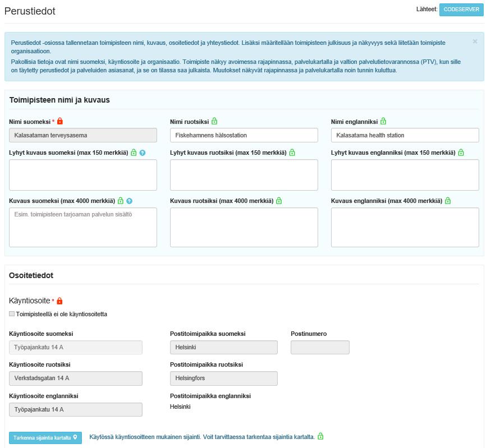The height and width of the screenshot is (448, 491).
Task: Click the red lock icon beside Nimi suomeksi
Action: (x=60, y=121)
